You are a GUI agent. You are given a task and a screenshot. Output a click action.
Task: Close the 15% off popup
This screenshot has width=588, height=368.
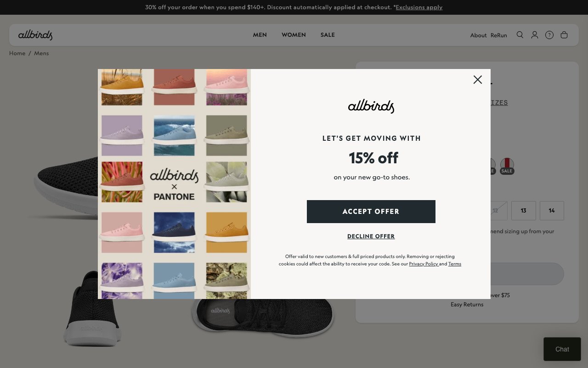[x=478, y=80]
